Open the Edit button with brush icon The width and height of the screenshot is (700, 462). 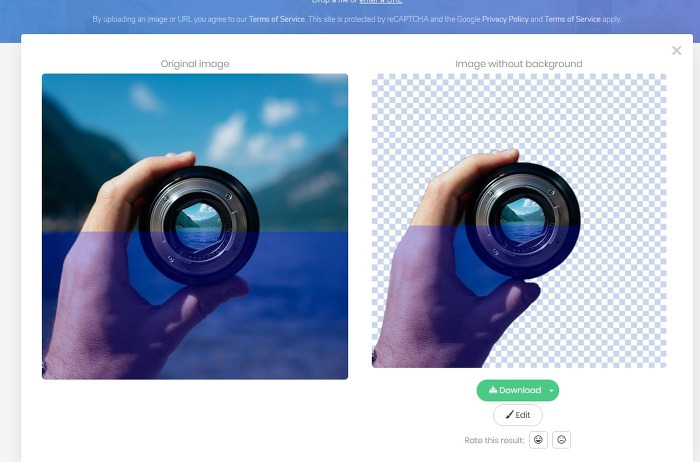point(518,415)
